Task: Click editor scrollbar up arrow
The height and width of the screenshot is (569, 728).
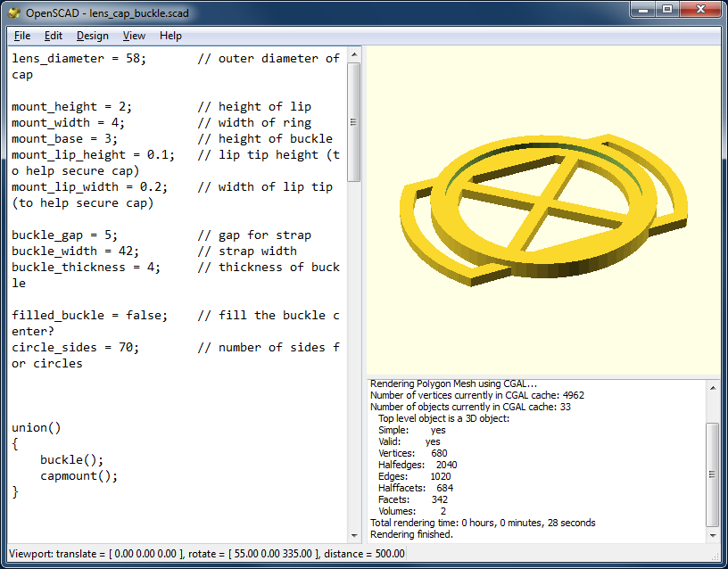Action: pyautogui.click(x=354, y=54)
